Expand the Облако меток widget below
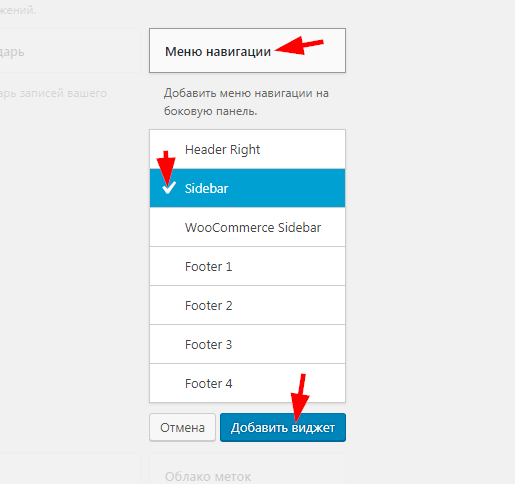Screen dimensions: 515x484 click(247, 469)
